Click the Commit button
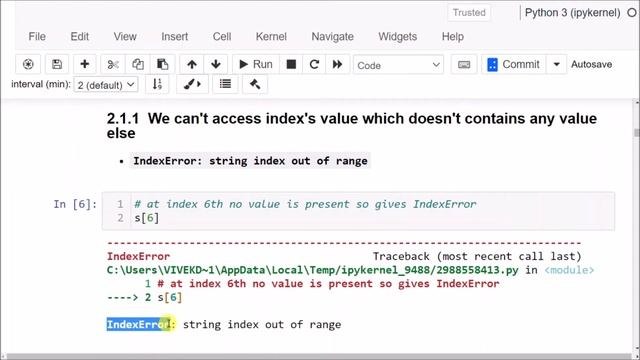 coord(513,64)
